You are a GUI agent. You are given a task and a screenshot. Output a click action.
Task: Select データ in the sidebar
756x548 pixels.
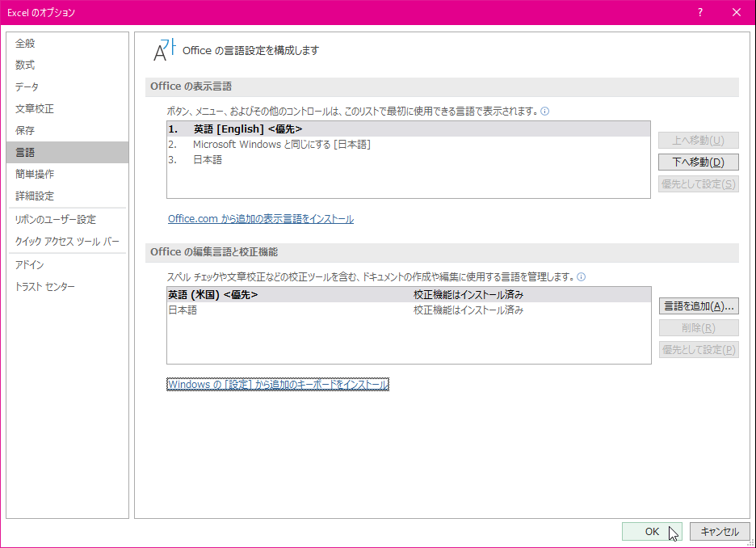pos(68,86)
